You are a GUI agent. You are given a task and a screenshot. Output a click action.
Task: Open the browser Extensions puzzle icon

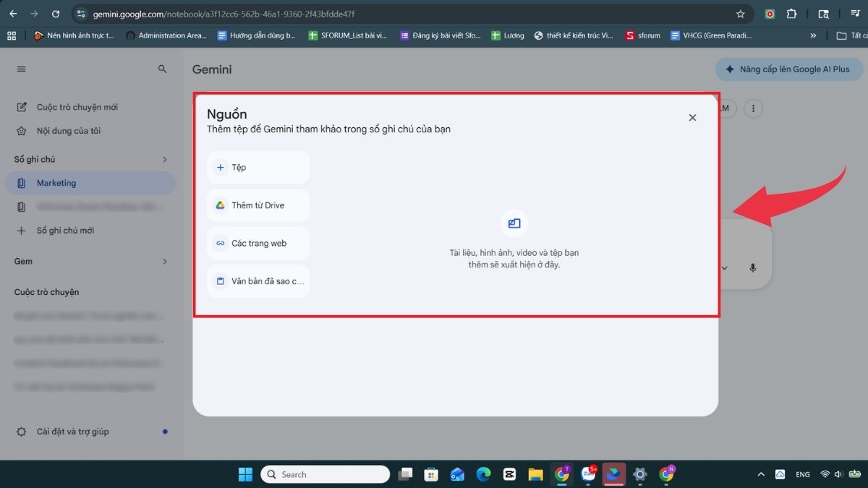(x=791, y=14)
